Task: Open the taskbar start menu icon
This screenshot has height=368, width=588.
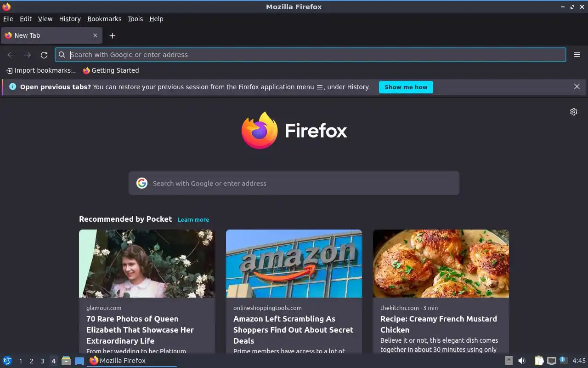Action: [x=7, y=361]
